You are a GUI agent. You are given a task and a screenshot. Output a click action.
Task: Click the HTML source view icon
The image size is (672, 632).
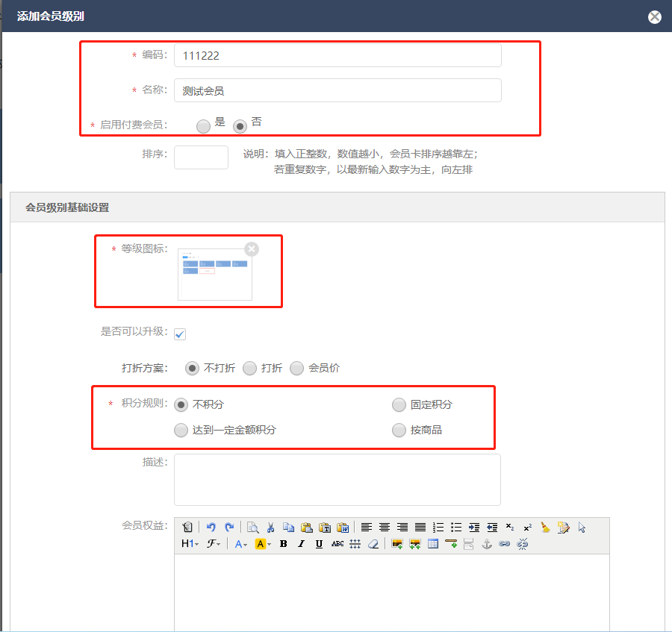pyautogui.click(x=187, y=527)
